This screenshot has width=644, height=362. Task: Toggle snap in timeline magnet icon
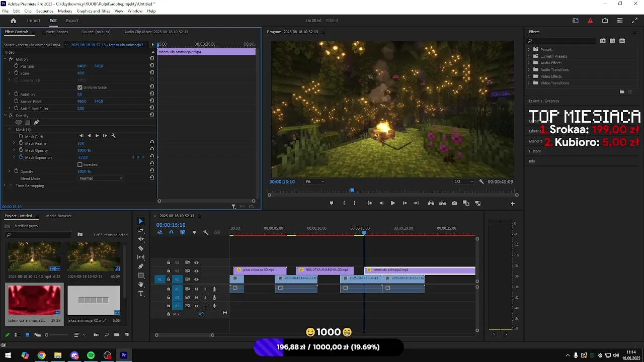(171, 232)
